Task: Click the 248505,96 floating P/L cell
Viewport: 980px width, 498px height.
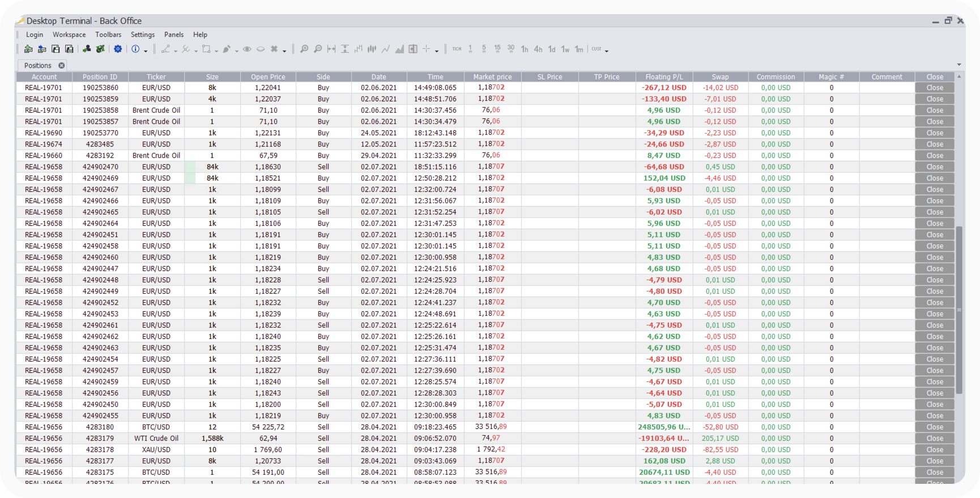Action: point(664,427)
